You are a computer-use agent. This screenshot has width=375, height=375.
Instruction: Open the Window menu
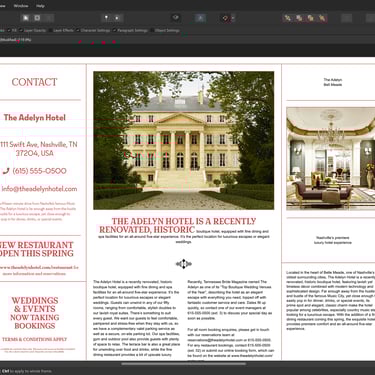click(x=21, y=6)
